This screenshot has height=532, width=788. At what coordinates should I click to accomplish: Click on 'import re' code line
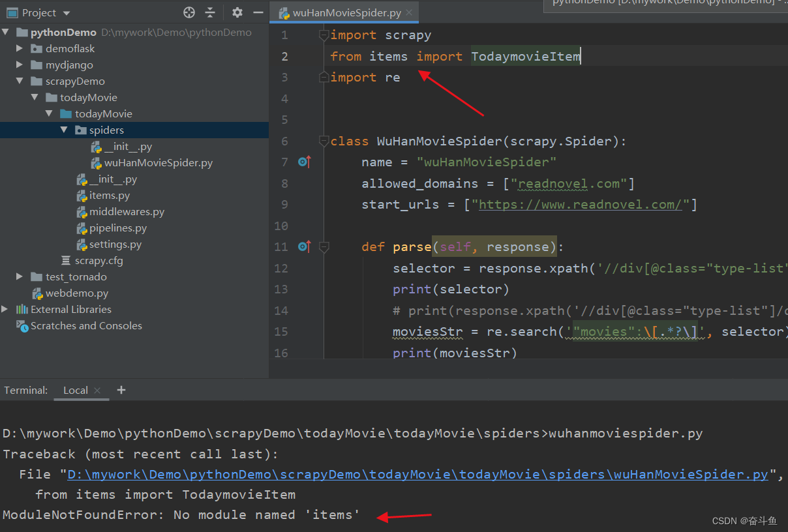point(365,77)
